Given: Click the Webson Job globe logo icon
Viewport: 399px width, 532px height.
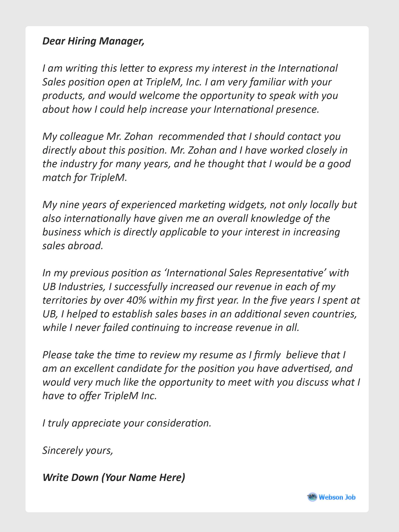Looking at the screenshot, I should point(312,497).
